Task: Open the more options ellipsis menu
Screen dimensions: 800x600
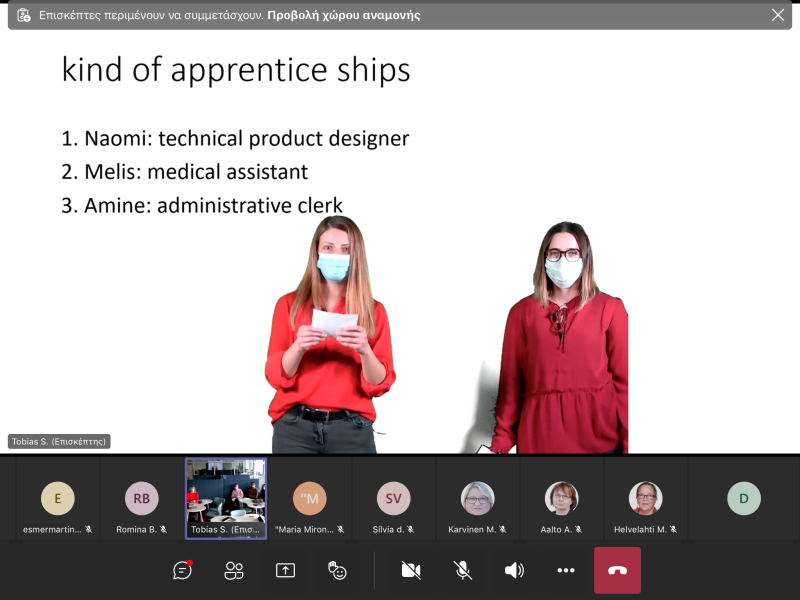Action: click(566, 570)
